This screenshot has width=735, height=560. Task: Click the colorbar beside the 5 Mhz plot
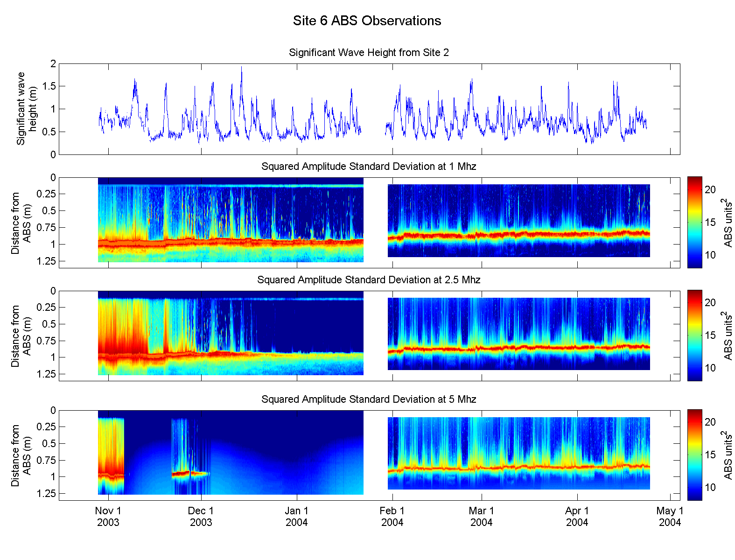694,455
